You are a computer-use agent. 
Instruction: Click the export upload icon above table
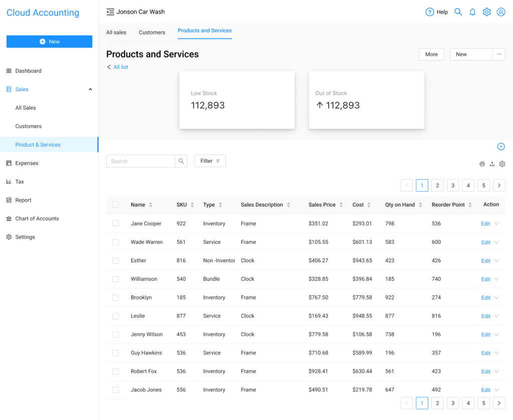(x=492, y=164)
